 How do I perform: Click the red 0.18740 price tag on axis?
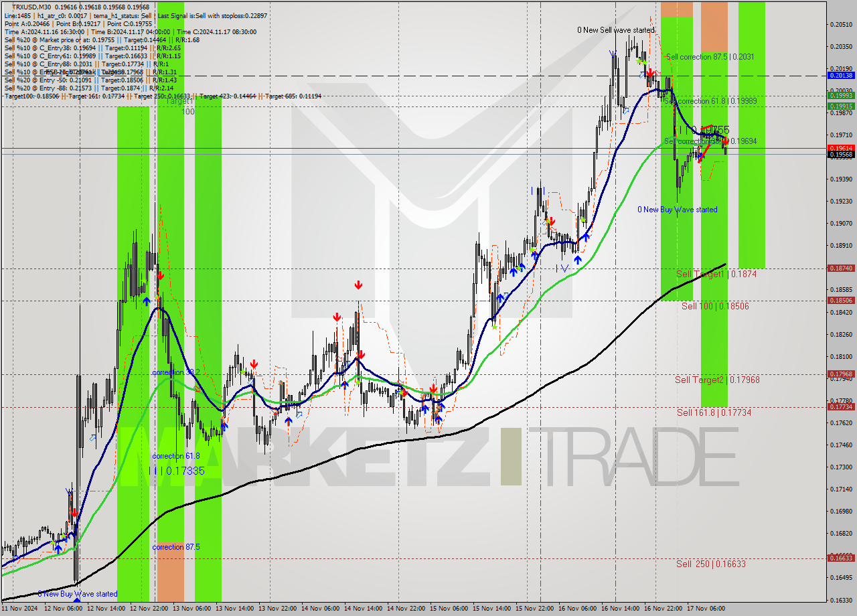[x=841, y=268]
